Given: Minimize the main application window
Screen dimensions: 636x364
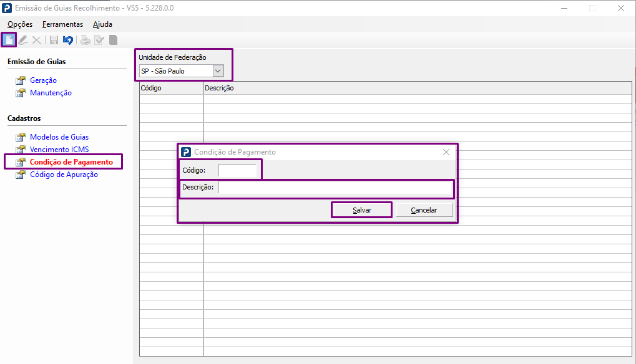Looking at the screenshot, I should [x=564, y=8].
